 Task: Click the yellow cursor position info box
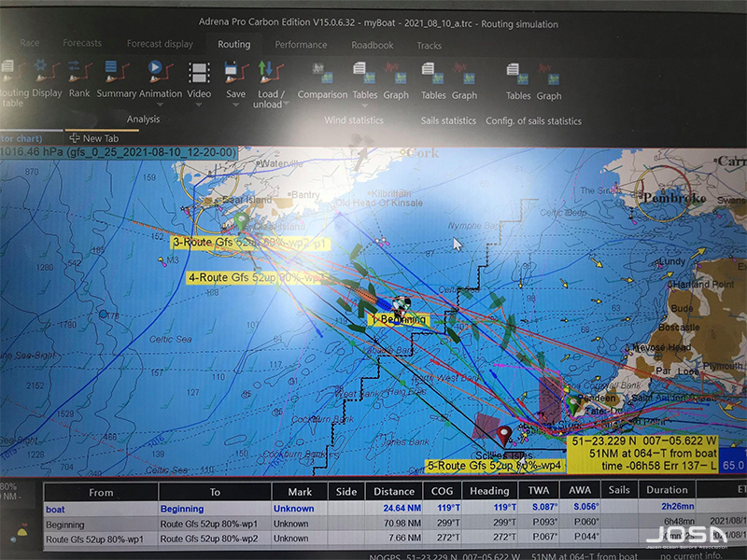(643, 454)
